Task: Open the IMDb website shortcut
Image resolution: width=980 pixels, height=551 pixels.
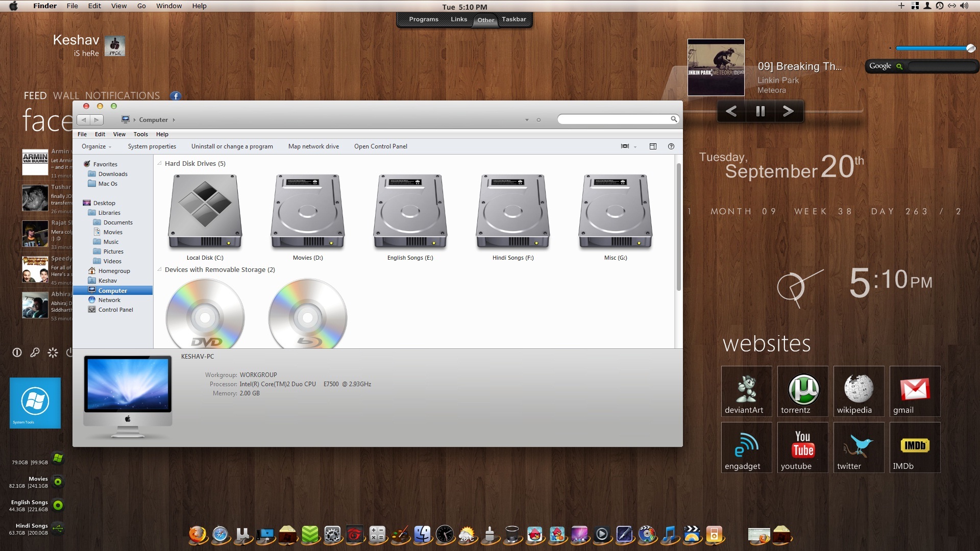Action: tap(915, 447)
